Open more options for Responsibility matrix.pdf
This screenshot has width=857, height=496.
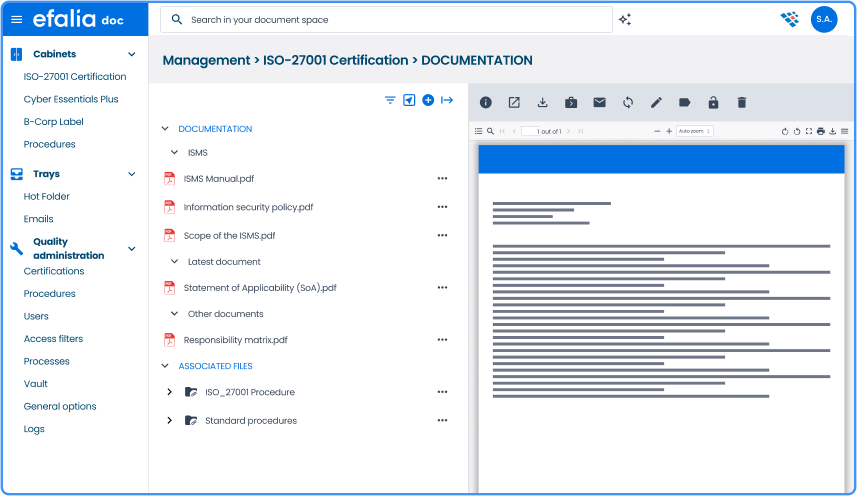(x=442, y=340)
